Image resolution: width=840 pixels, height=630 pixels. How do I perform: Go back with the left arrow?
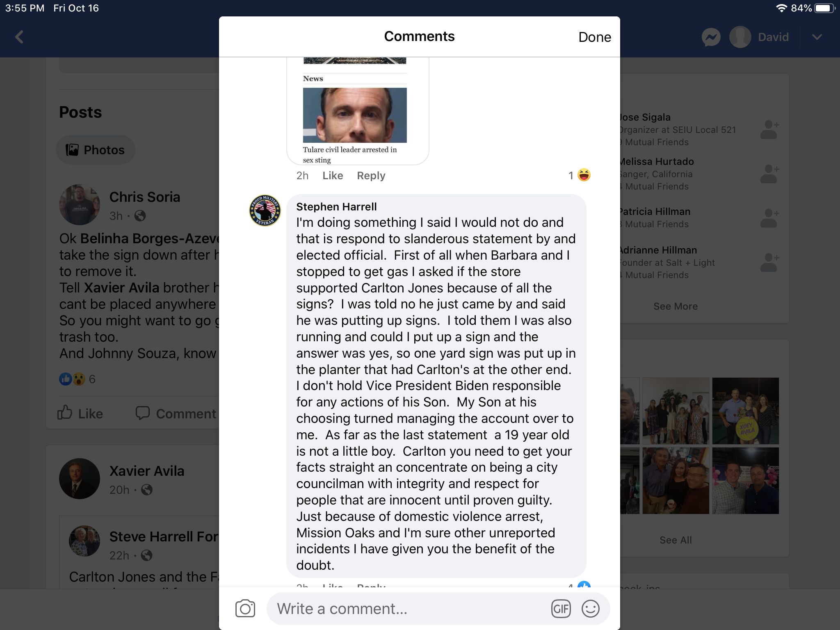(x=19, y=37)
